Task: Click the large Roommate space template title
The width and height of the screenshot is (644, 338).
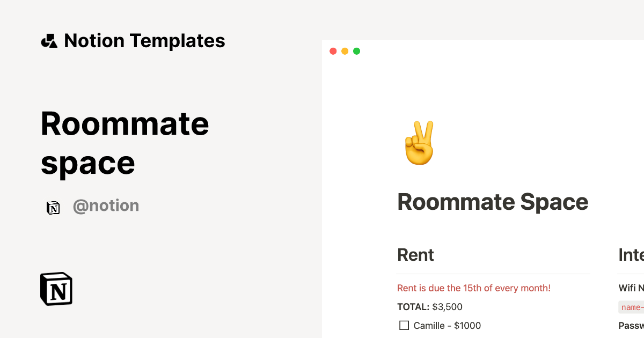Action: (125, 143)
